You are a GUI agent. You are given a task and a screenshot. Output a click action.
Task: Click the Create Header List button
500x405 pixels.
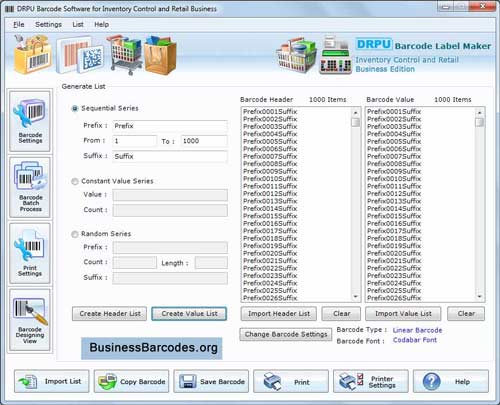[x=109, y=314]
